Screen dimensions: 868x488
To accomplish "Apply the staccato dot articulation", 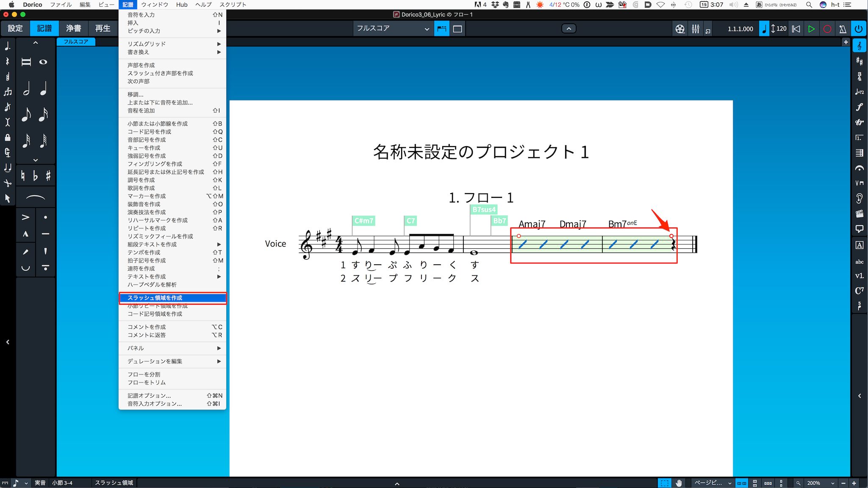I will [x=45, y=217].
